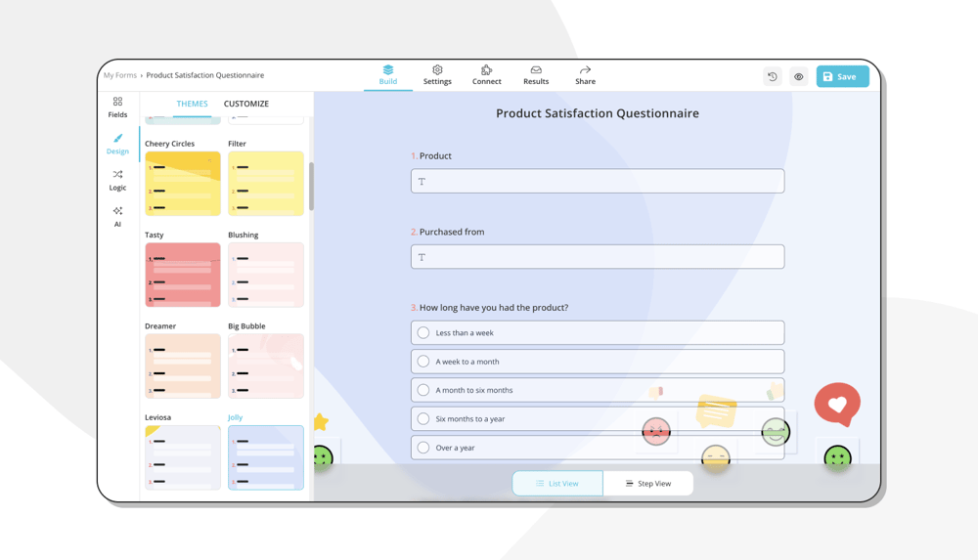Open the Fields panel in sidebar

117,107
